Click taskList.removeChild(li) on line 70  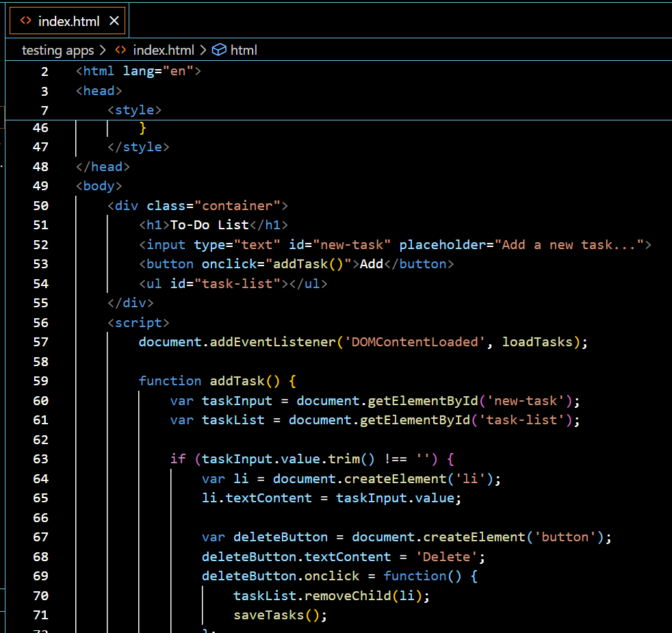click(328, 596)
